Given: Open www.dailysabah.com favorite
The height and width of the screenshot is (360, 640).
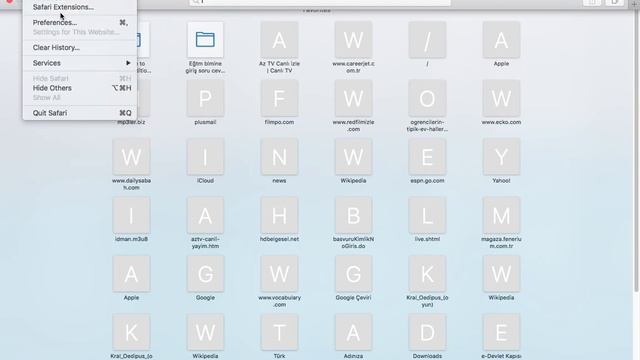Looking at the screenshot, I should [131, 157].
